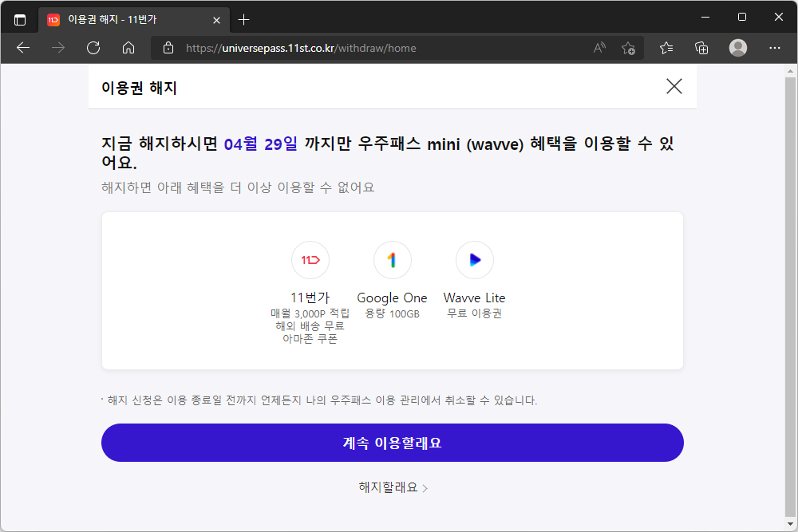
Task: Open the Favorites list icon
Action: click(x=666, y=48)
